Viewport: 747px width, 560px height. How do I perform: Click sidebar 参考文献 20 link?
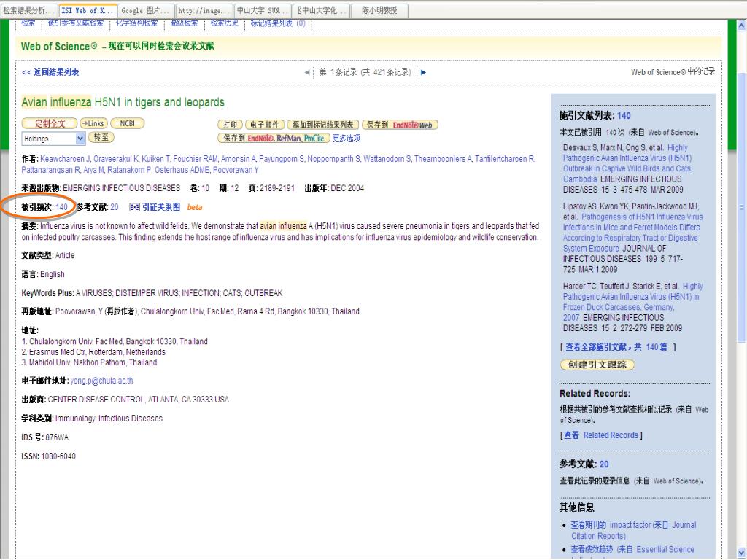pyautogui.click(x=603, y=464)
